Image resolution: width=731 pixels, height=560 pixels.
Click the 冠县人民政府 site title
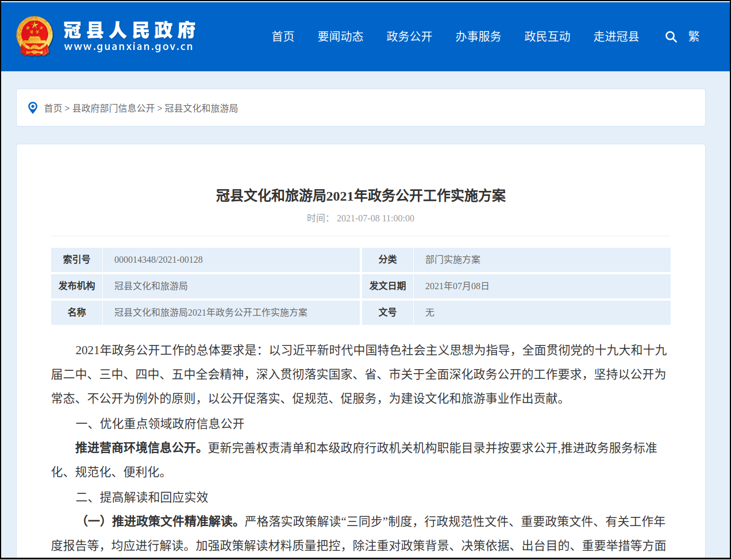(x=130, y=30)
